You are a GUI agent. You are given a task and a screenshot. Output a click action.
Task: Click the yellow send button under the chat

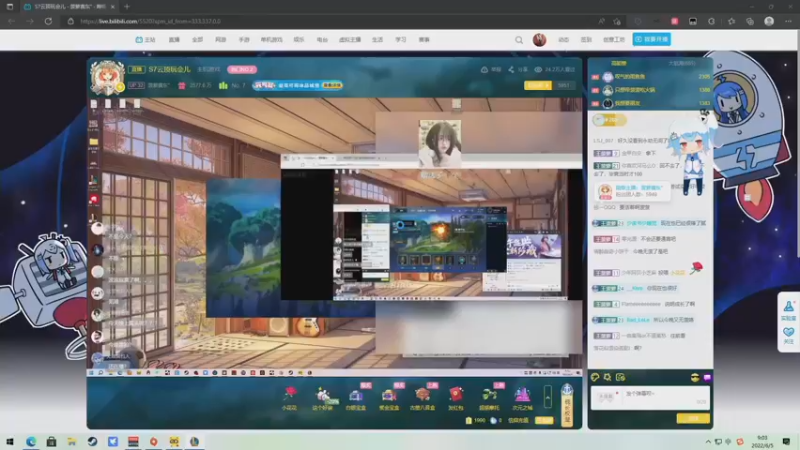(693, 418)
